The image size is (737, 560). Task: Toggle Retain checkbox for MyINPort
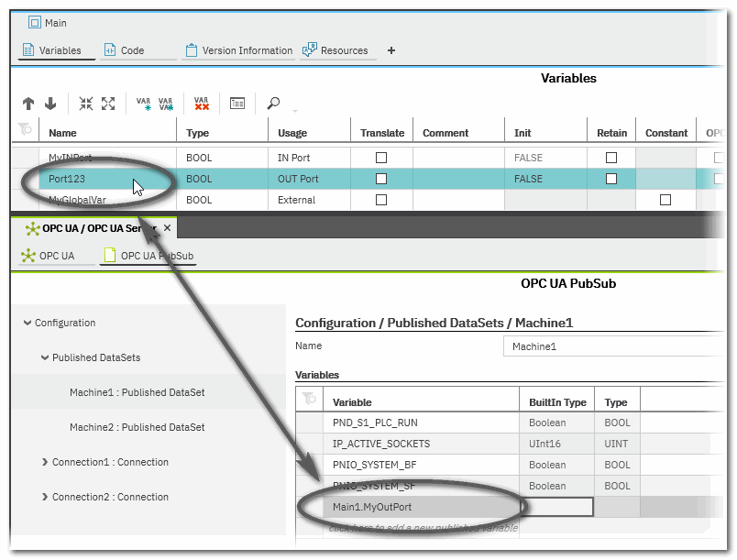[611, 158]
